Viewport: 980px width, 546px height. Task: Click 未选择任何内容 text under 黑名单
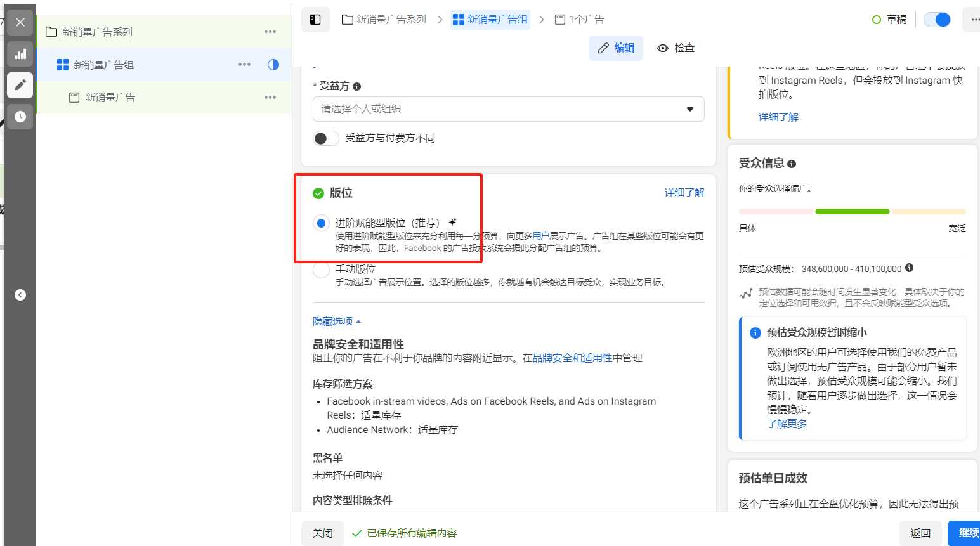(x=348, y=476)
